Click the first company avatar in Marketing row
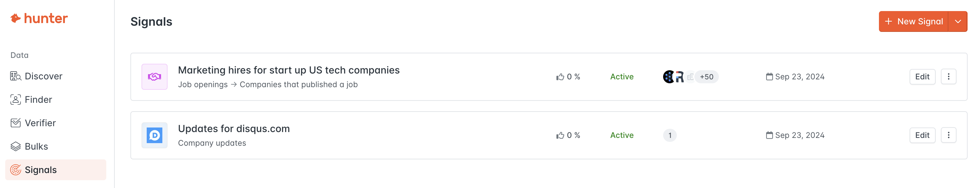The height and width of the screenshot is (188, 980). [x=669, y=77]
